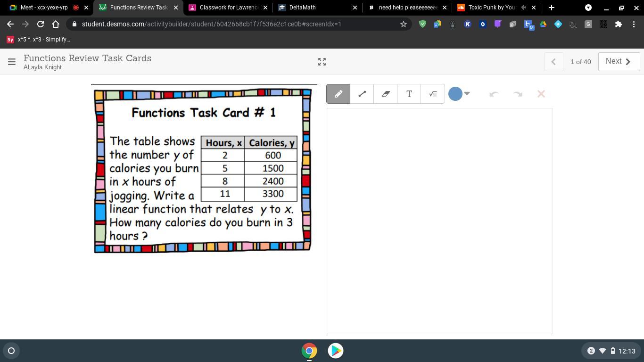Click the blue color swatch

coord(455,94)
